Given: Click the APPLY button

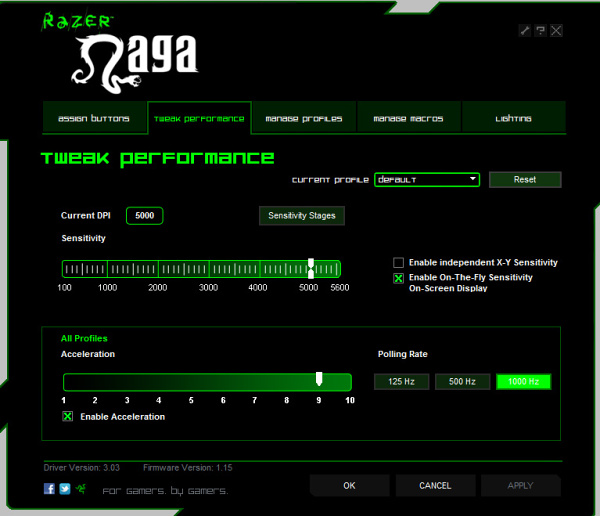Looking at the screenshot, I should 520,485.
